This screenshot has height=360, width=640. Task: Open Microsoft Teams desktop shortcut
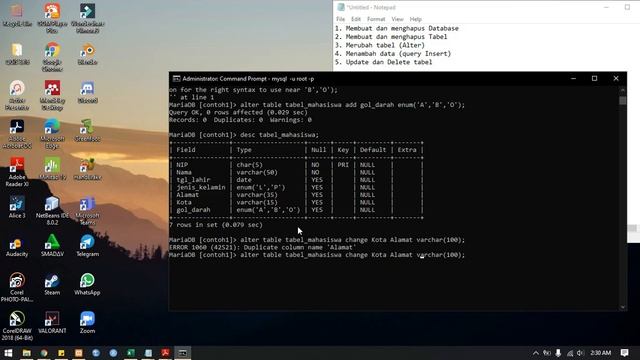[x=87, y=211]
